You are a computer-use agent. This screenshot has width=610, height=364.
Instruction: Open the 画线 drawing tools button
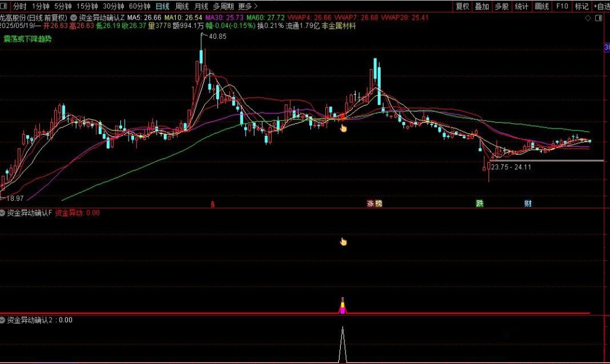click(x=541, y=7)
